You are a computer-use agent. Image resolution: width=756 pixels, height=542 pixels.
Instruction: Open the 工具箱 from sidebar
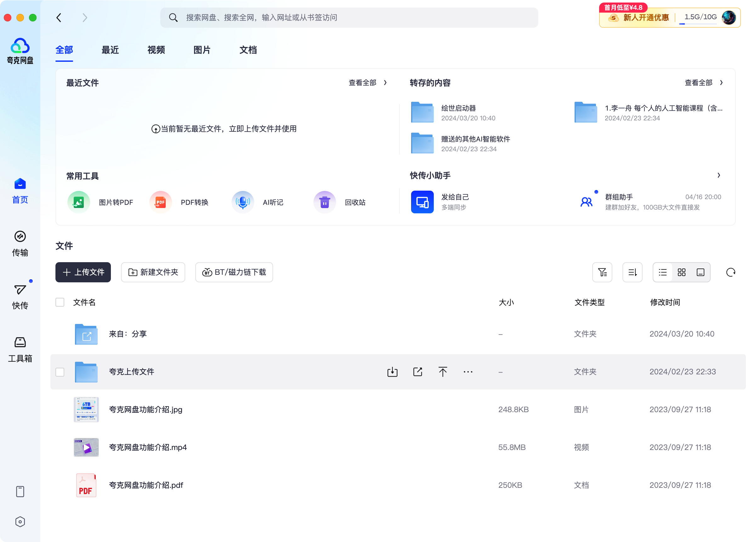20,348
